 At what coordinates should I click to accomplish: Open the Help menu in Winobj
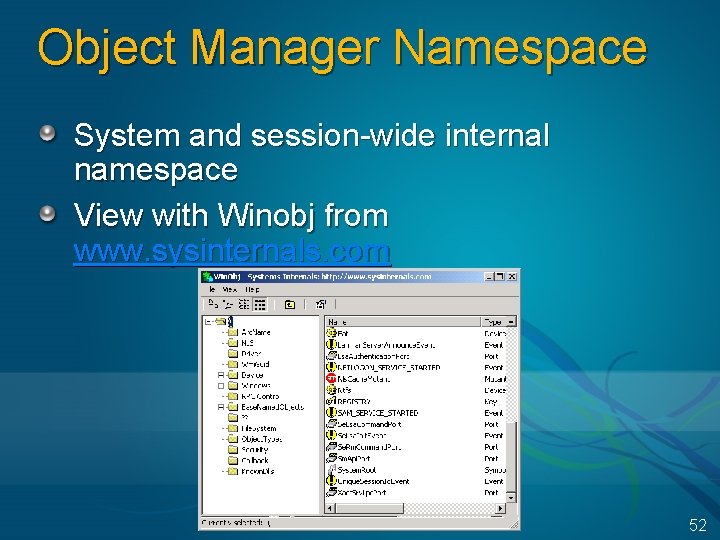click(x=252, y=290)
